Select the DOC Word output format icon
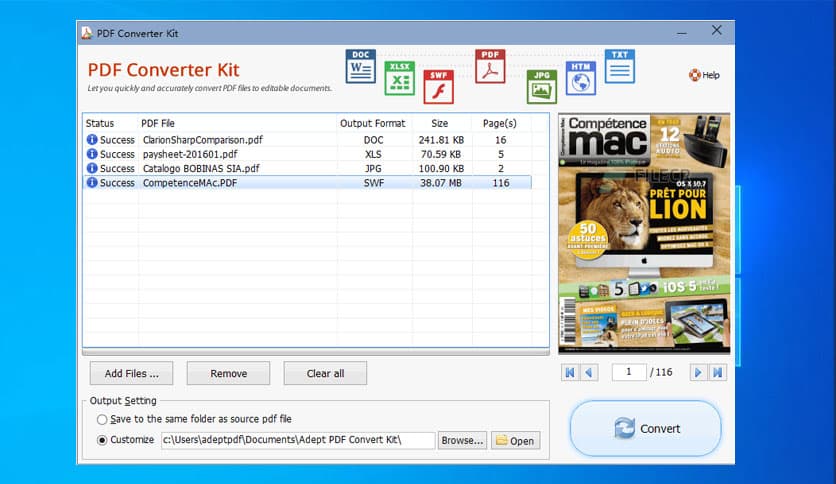 360,66
